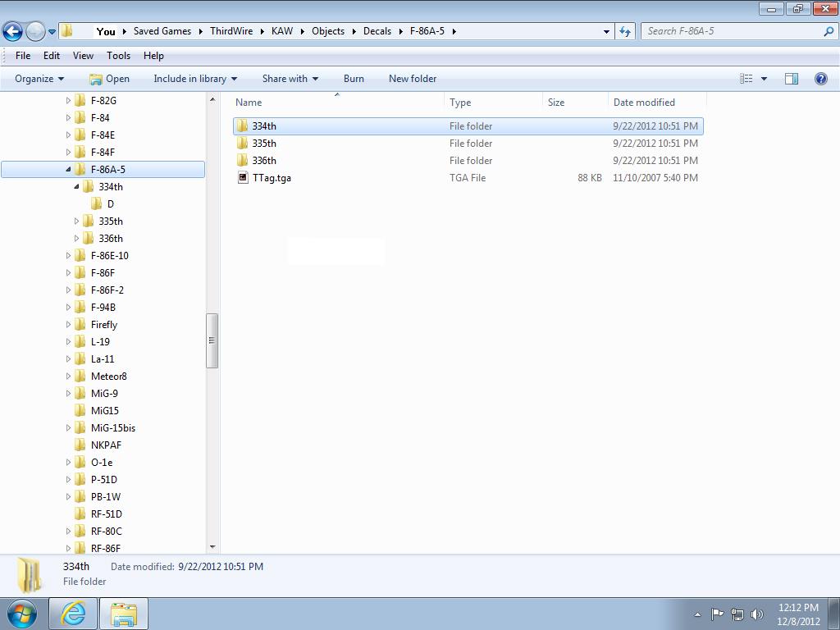Click the navigation pane scrollbar thumb
The height and width of the screenshot is (630, 840).
point(212,340)
